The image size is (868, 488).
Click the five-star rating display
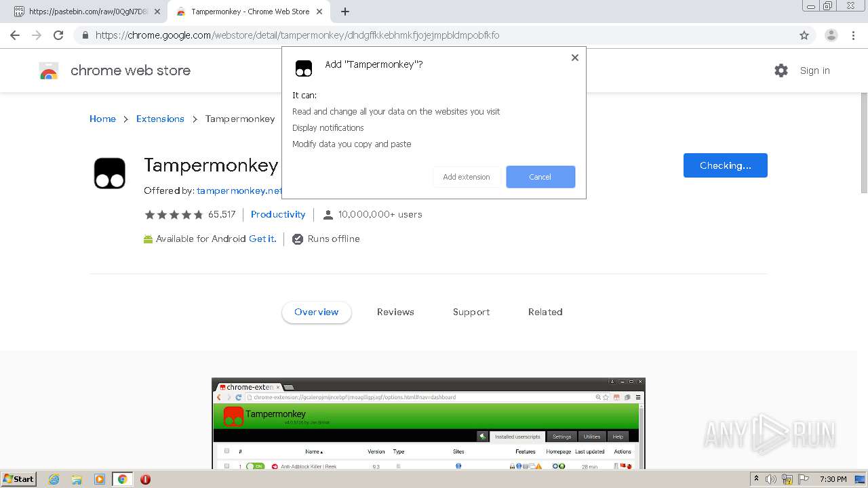point(174,215)
